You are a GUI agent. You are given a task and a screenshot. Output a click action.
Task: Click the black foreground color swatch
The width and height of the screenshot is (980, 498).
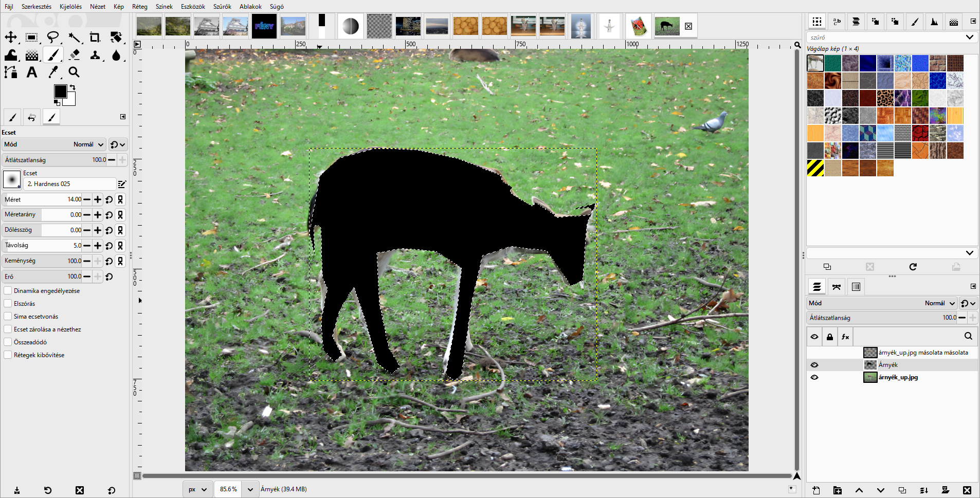click(60, 91)
